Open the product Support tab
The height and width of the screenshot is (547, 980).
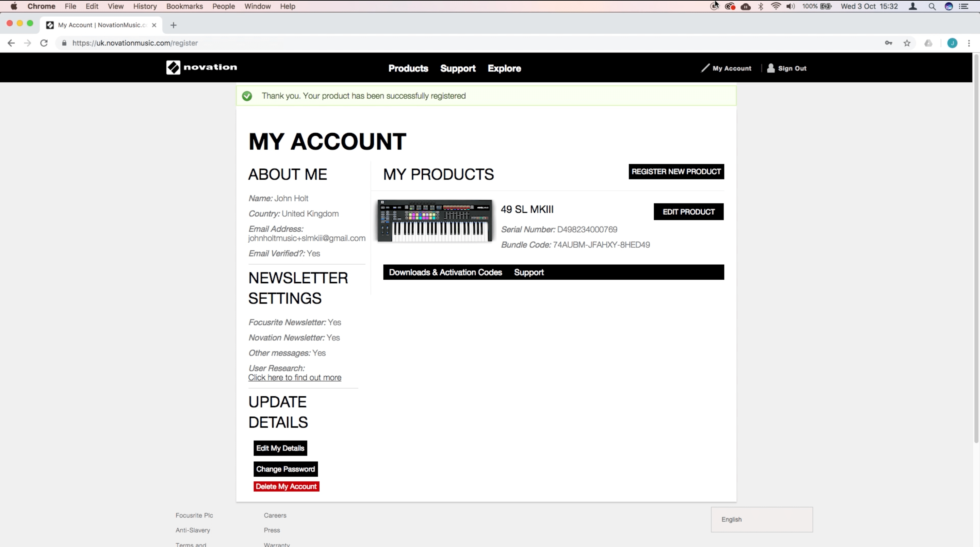[529, 272]
